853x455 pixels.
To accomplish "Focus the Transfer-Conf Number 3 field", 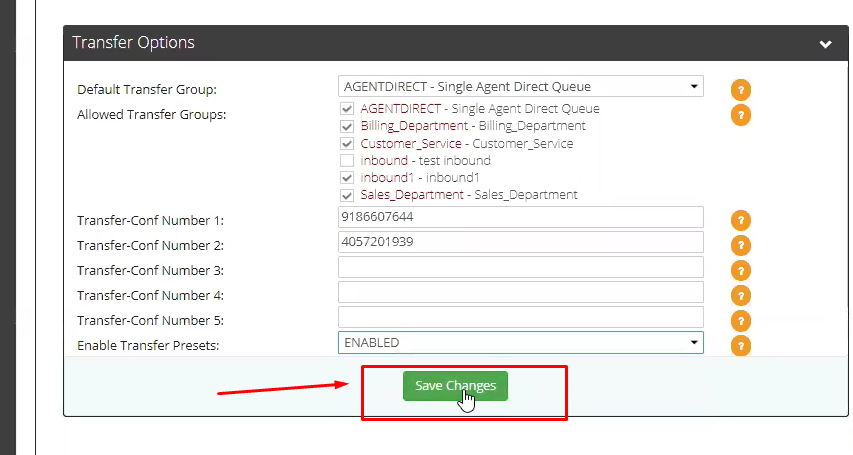I will (x=521, y=267).
